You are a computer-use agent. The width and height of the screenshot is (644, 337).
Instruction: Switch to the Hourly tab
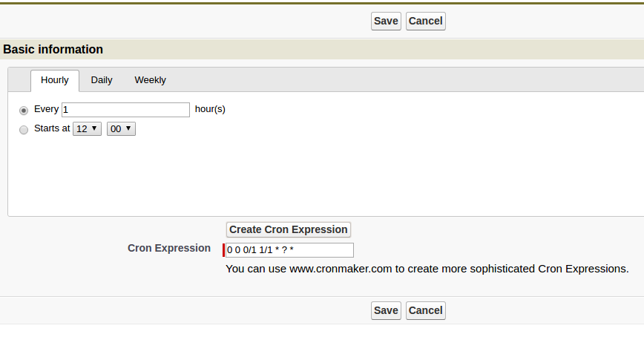(x=55, y=80)
